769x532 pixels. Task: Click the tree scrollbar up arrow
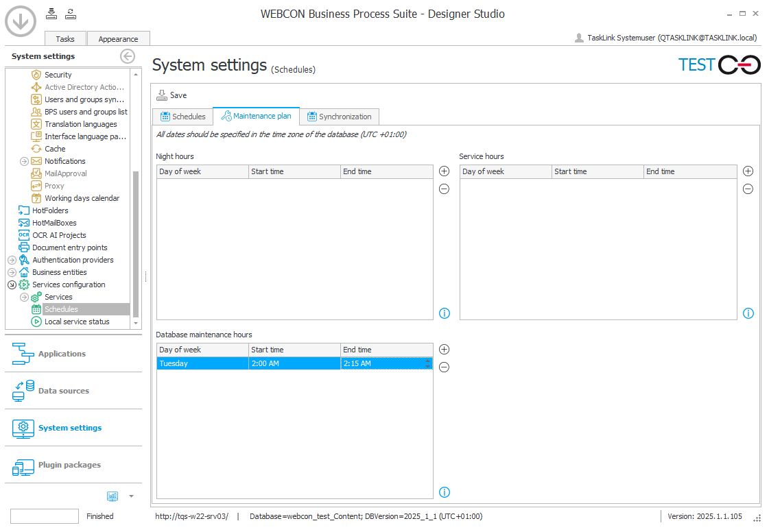[x=136, y=75]
